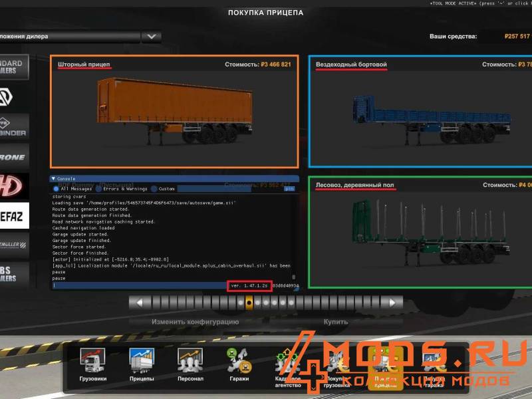Collapse the Console panel triangle
The image size is (532, 399).
pyautogui.click(x=53, y=178)
